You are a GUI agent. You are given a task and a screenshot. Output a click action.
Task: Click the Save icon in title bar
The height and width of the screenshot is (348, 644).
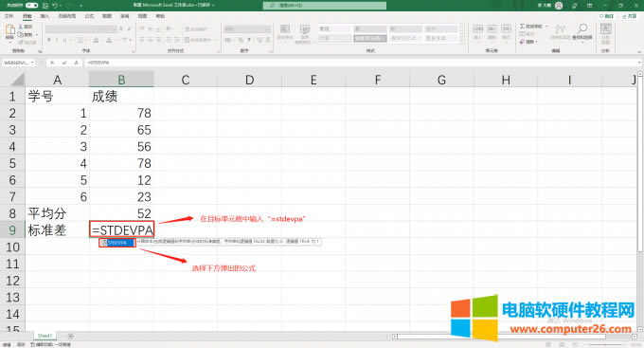pyautogui.click(x=45, y=6)
